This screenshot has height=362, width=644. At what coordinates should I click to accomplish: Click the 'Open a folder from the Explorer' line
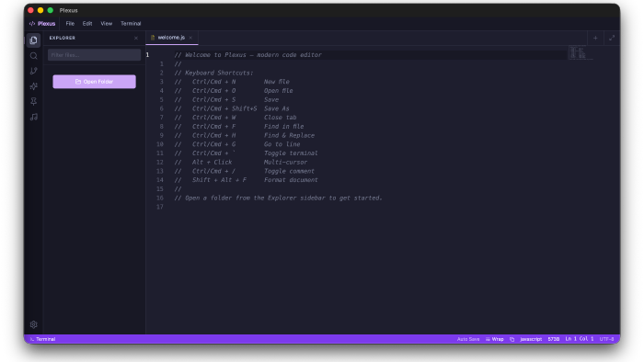(x=278, y=198)
